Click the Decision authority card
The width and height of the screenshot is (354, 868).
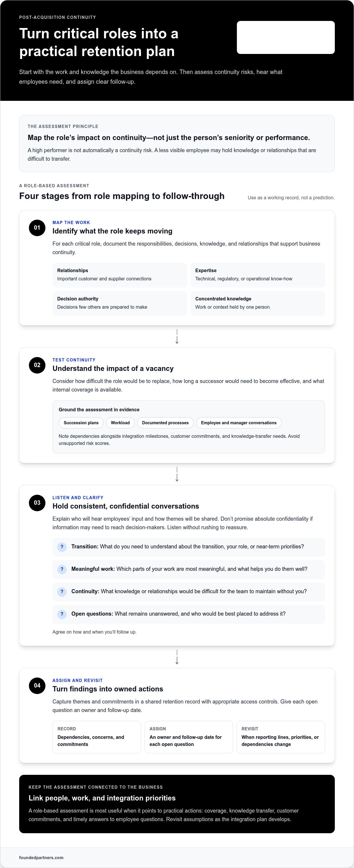click(x=120, y=303)
